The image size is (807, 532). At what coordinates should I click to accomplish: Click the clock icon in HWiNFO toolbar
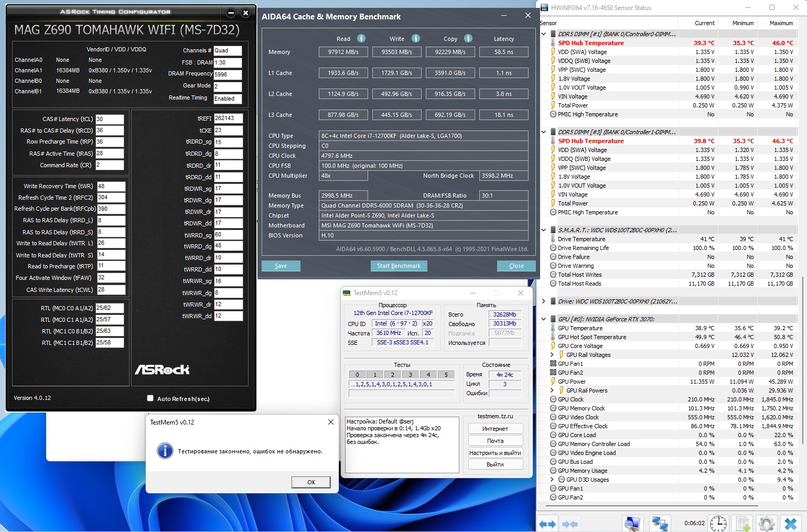click(718, 523)
